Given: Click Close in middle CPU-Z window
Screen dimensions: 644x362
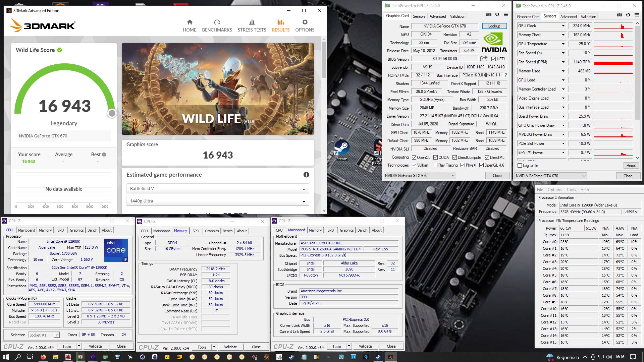Looking at the screenshot, I should (256, 347).
